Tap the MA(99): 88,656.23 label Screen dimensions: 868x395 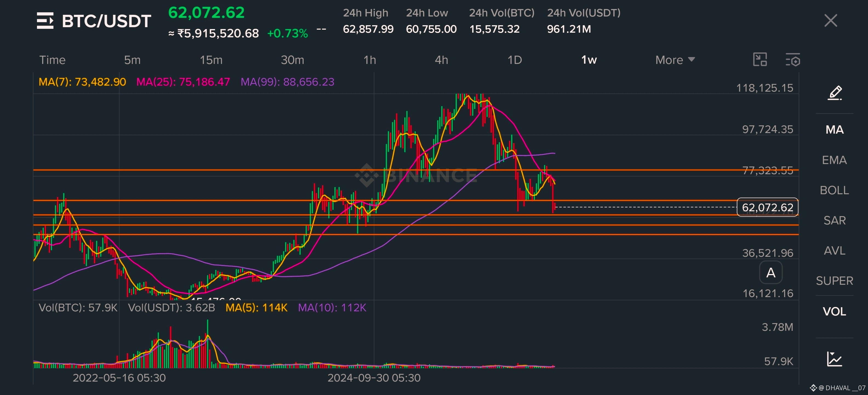click(287, 82)
